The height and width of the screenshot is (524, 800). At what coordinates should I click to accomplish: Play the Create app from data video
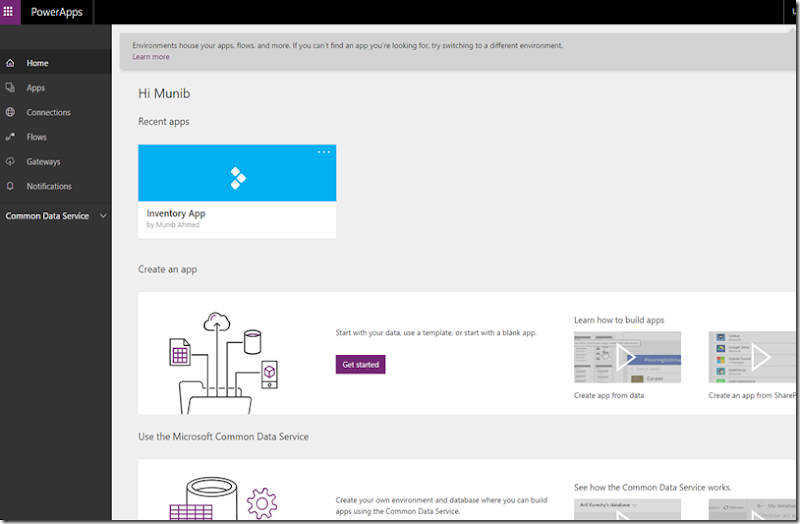(627, 357)
